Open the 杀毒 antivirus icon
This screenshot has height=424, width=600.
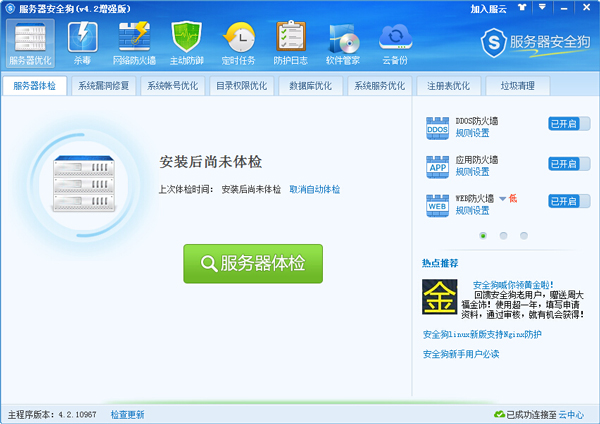coord(82,44)
